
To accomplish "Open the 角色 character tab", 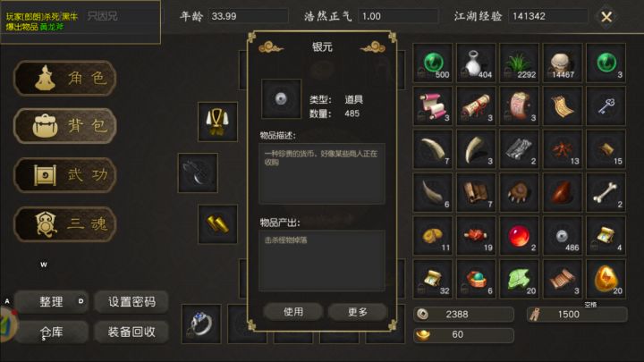I will 65,78.
